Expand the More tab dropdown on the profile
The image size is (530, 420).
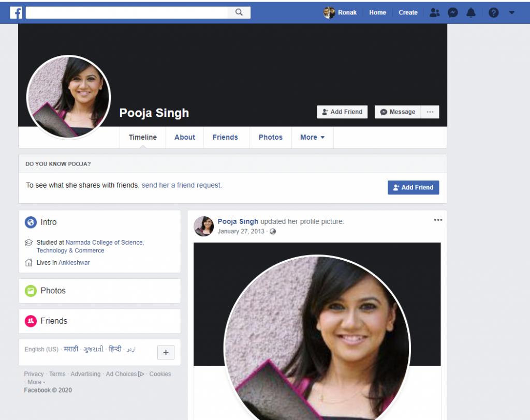[312, 137]
